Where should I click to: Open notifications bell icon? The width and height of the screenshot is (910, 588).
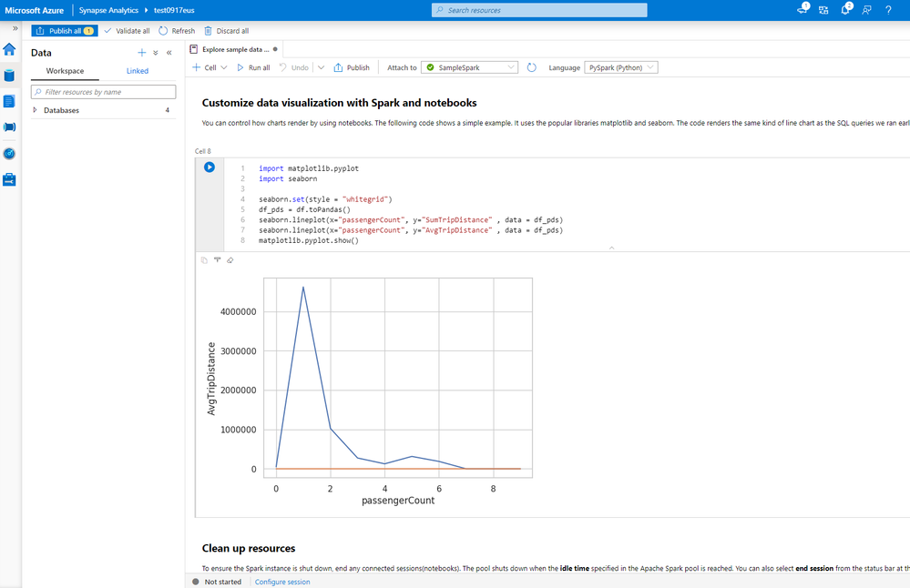(845, 9)
